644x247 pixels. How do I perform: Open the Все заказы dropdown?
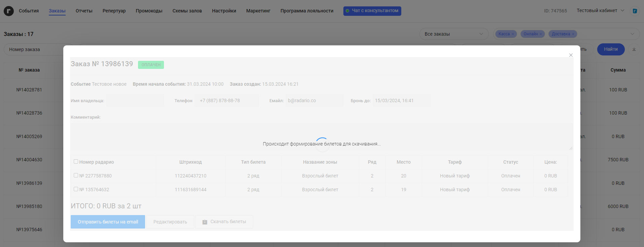click(454, 34)
